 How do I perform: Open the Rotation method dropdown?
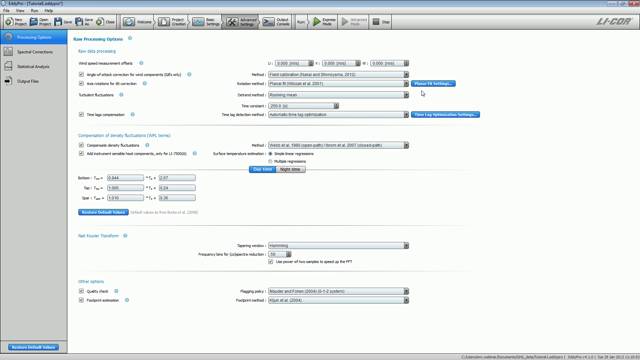[338, 83]
